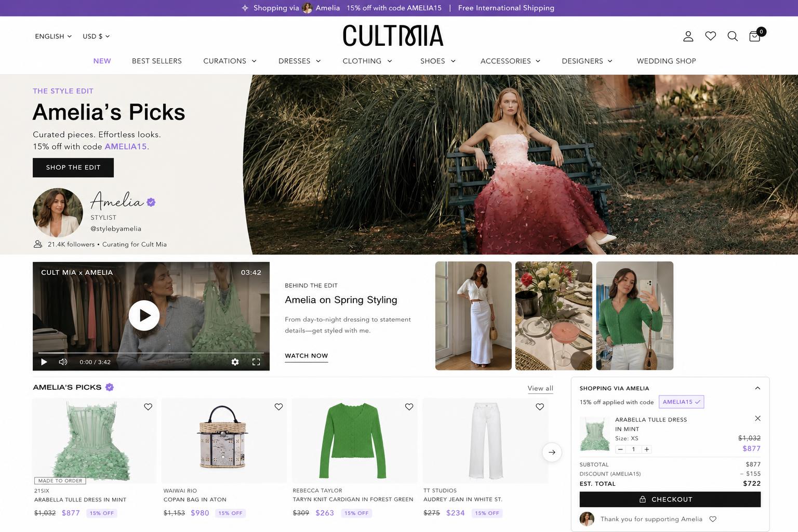The width and height of the screenshot is (798, 532).
Task: Open the Copan Bag product image
Action: point(224,441)
